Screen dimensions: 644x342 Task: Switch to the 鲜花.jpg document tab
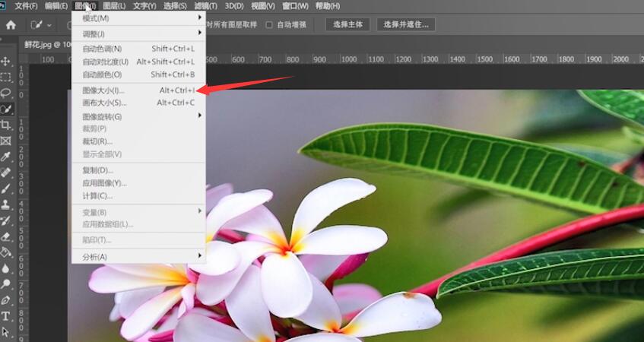[46, 44]
